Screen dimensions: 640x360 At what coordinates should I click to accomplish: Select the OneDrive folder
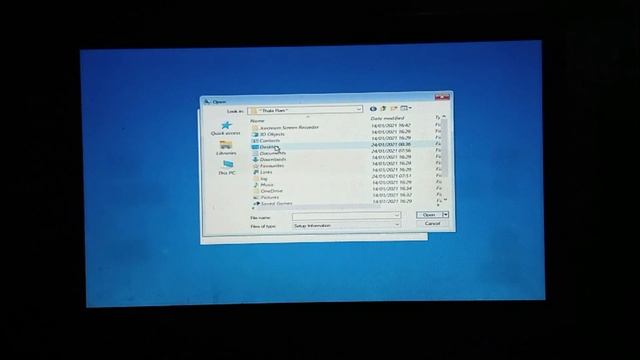[267, 191]
